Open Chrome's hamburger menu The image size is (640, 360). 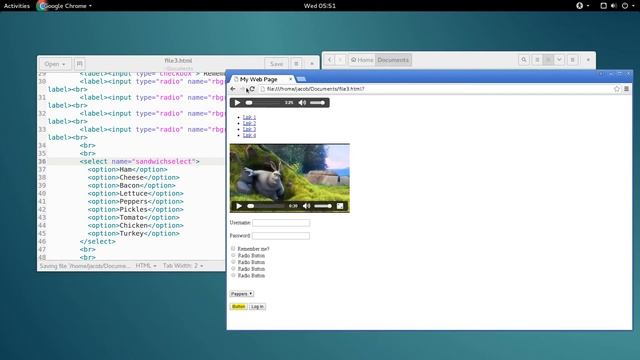[627, 89]
